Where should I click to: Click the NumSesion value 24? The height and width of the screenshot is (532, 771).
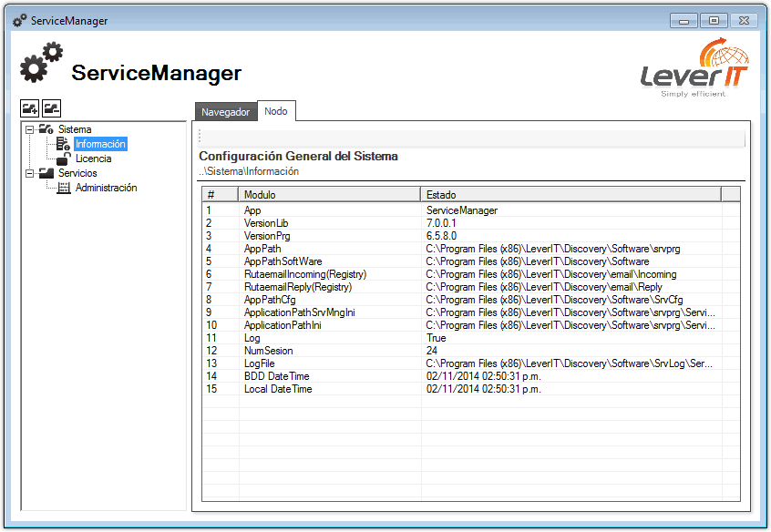tap(432, 351)
